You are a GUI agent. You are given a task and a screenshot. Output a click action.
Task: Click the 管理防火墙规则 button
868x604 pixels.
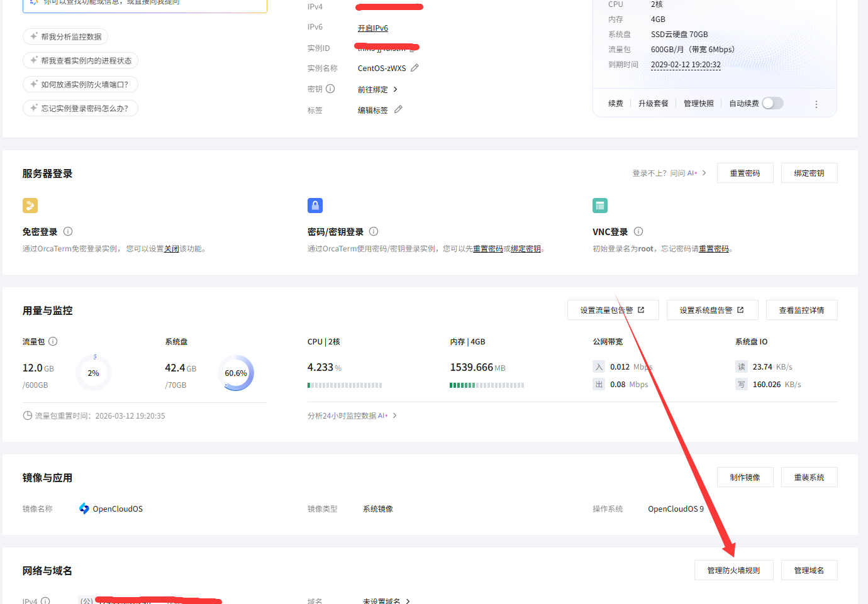[733, 570]
